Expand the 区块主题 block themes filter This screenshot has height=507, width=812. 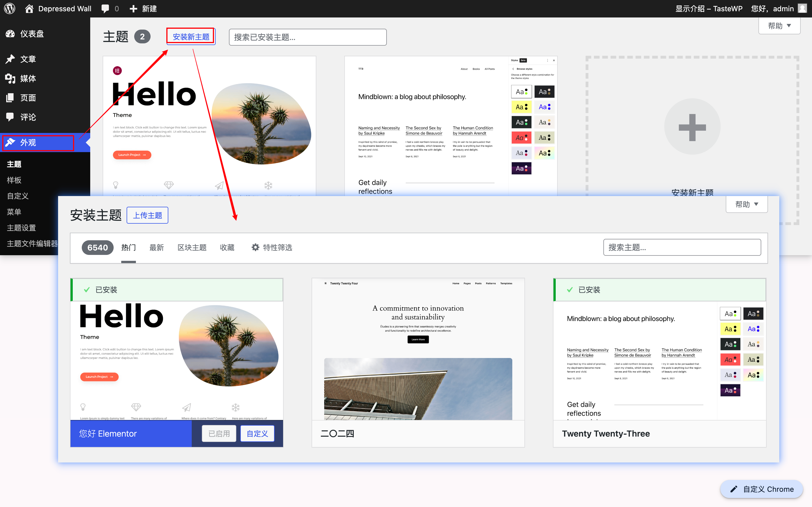pyautogui.click(x=192, y=246)
